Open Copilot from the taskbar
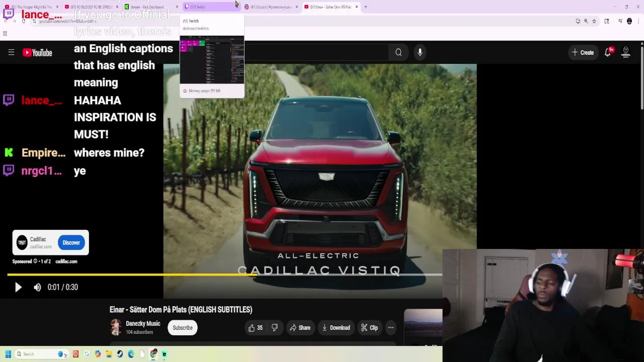Screen dimensions: 644x362 [98, 354]
